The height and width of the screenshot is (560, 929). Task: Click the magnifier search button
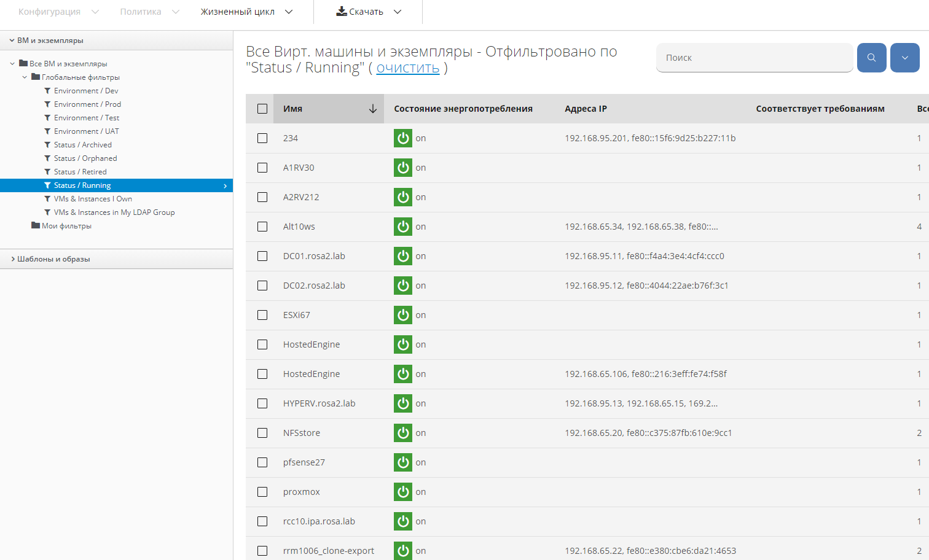point(871,58)
